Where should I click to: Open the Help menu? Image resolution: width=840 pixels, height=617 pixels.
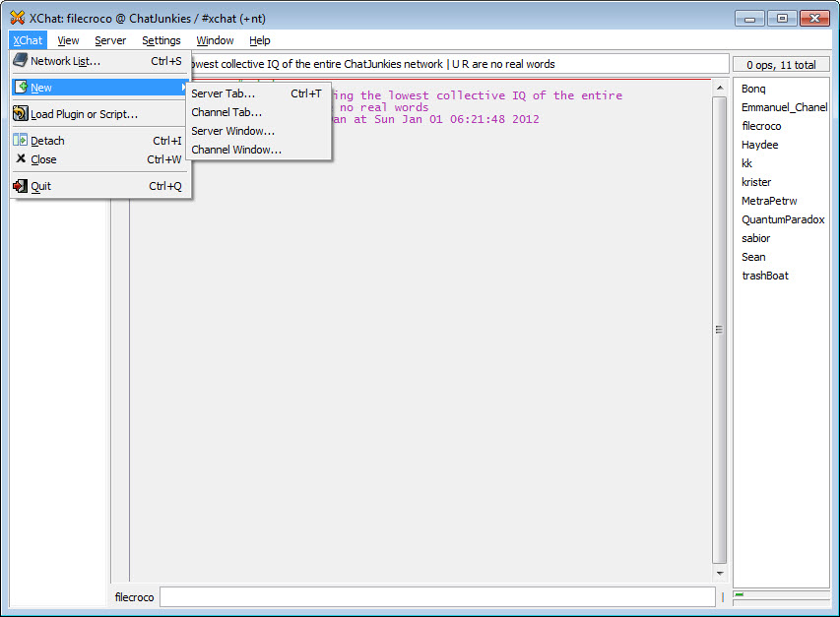click(260, 40)
